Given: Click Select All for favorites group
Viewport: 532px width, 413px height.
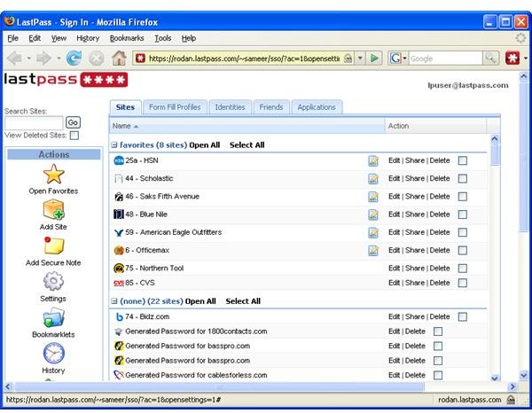Looking at the screenshot, I should pyautogui.click(x=247, y=145).
